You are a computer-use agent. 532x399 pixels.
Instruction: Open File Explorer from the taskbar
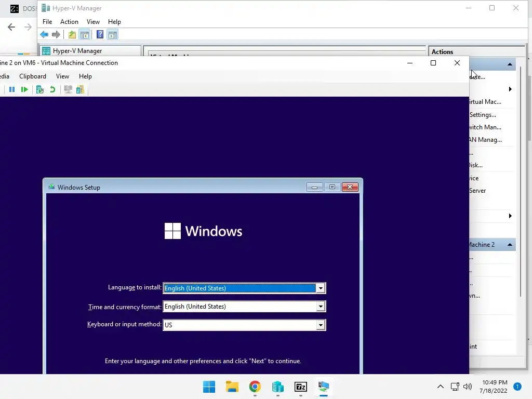(232, 387)
